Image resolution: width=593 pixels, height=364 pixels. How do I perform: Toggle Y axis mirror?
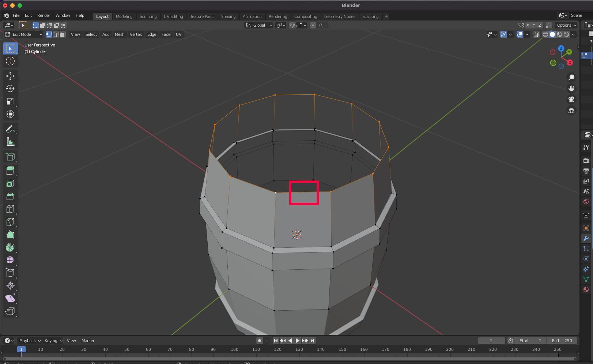534,25
